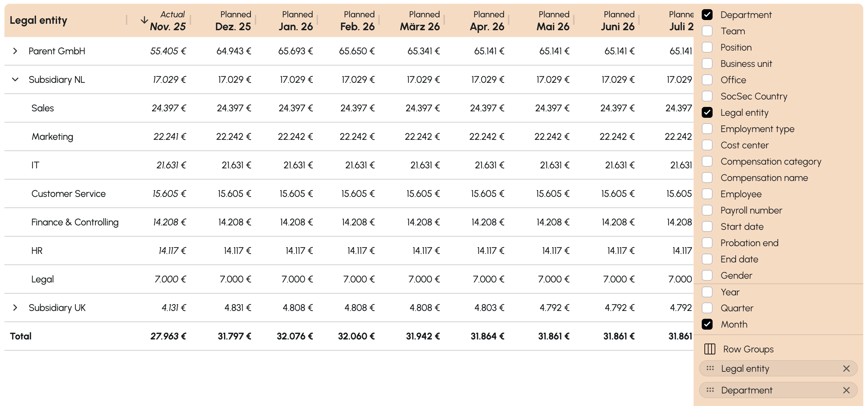Click the Planned März 26 column header

pyautogui.click(x=420, y=20)
